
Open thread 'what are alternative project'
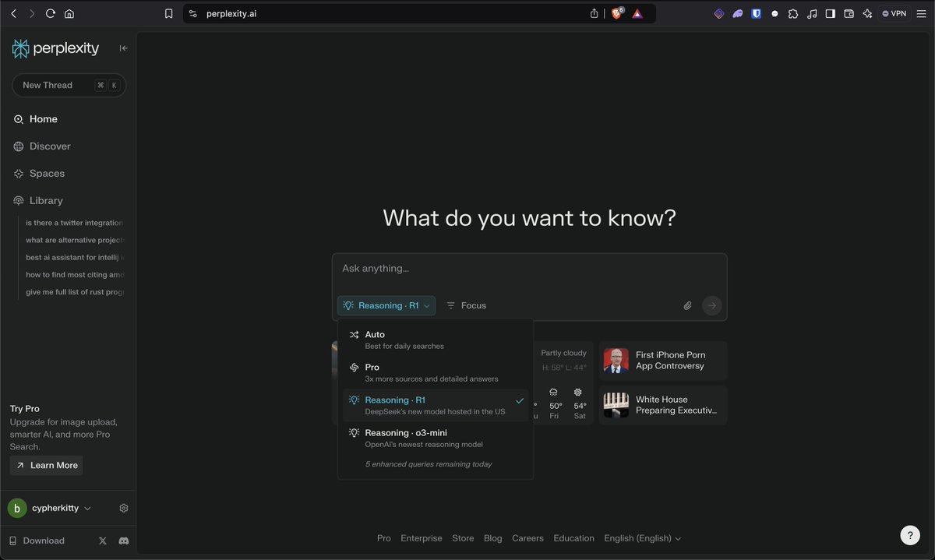point(74,240)
